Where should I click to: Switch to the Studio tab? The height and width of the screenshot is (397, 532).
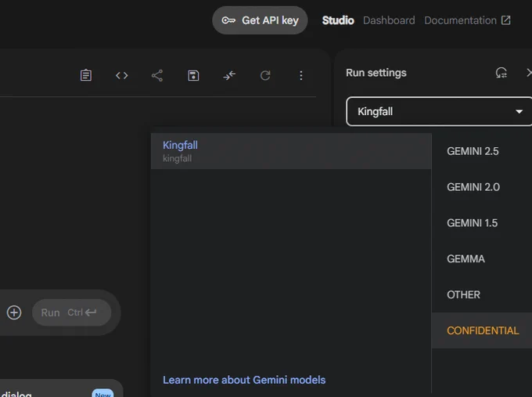click(x=338, y=20)
